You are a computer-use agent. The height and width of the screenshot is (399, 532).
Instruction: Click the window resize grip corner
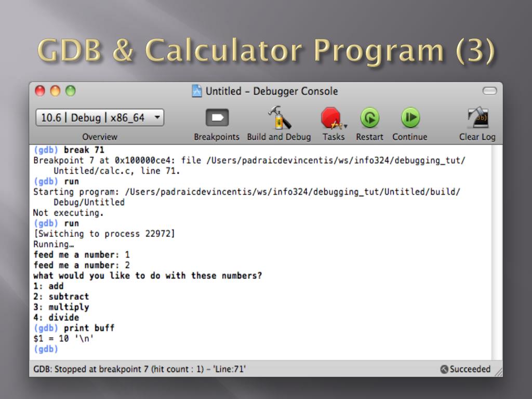click(x=498, y=373)
